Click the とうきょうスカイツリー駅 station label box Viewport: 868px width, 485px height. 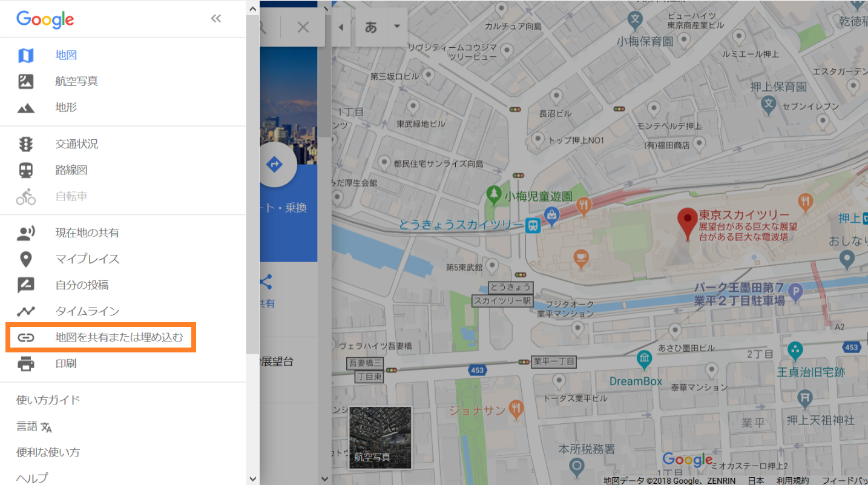click(503, 294)
